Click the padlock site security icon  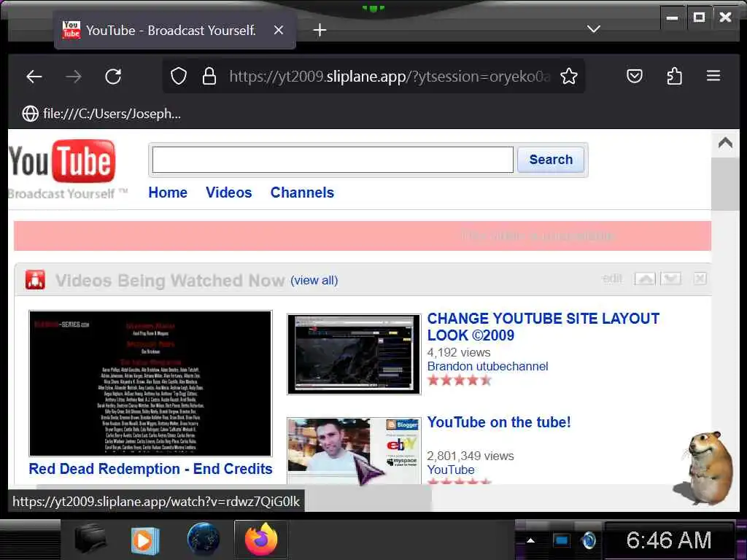tap(209, 76)
